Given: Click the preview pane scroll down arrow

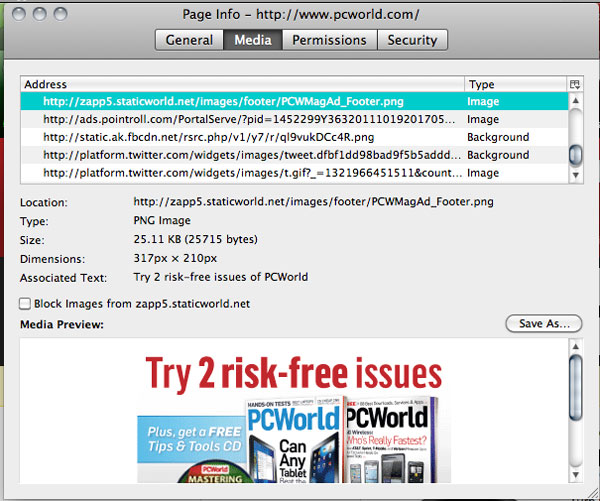Looking at the screenshot, I should pos(576,475).
